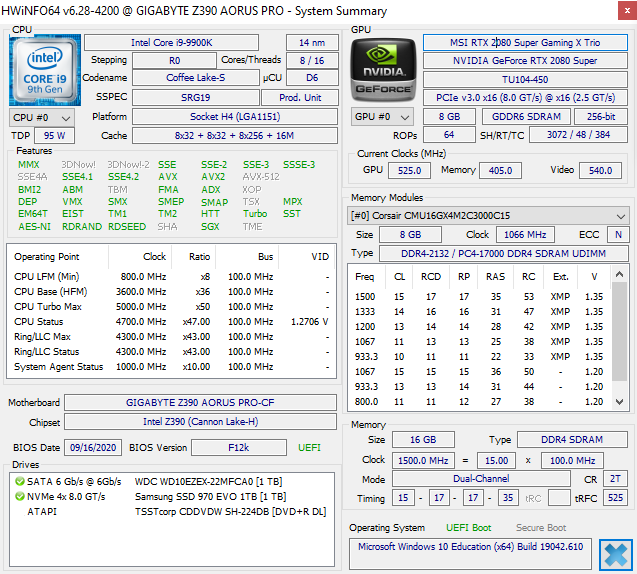Viewport: 637px width, 574px height.
Task: Click the CPU Status row
Action: 171,322
